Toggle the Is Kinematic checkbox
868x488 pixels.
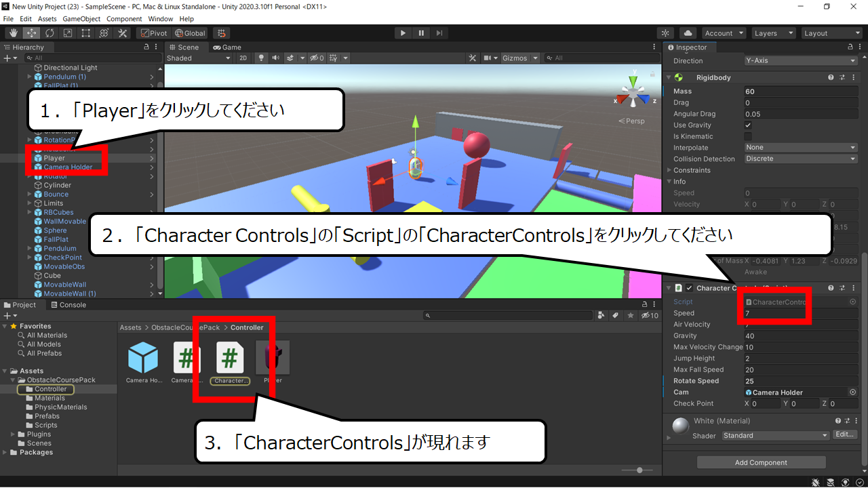click(748, 136)
